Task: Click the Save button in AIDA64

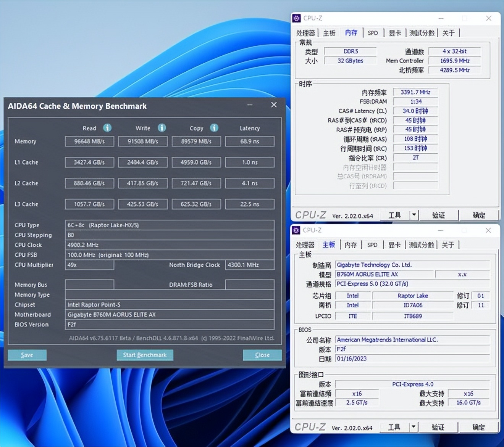Action: [27, 355]
